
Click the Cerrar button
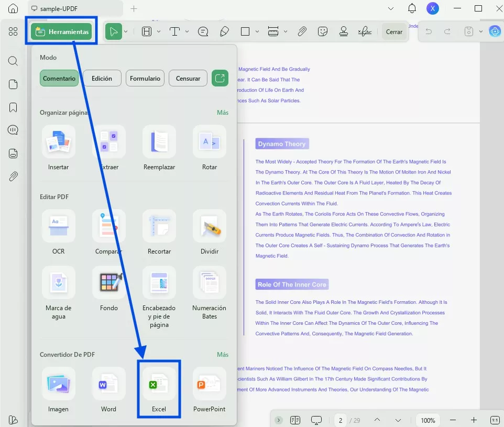point(394,32)
